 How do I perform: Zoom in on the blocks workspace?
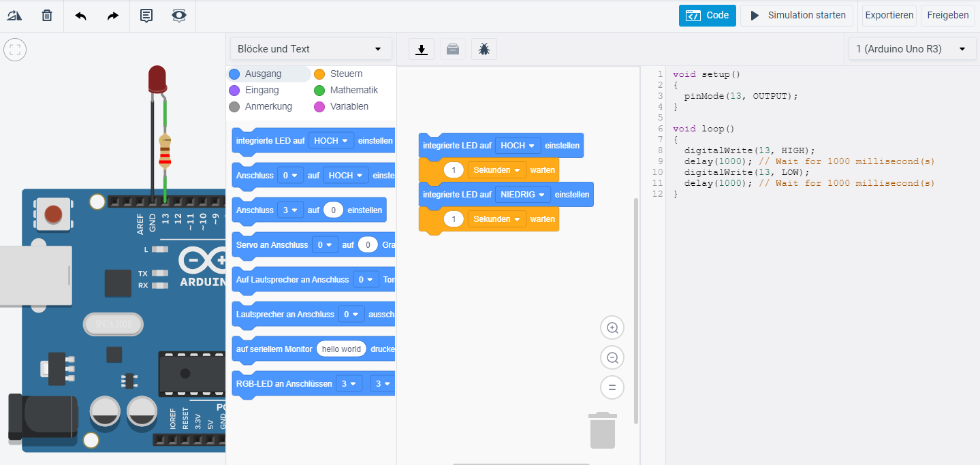coord(612,328)
